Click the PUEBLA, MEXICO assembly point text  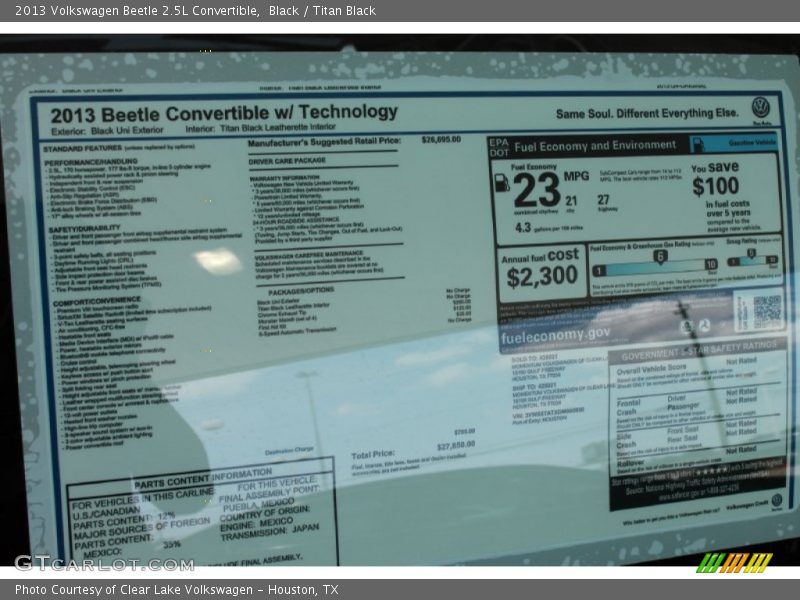click(259, 505)
